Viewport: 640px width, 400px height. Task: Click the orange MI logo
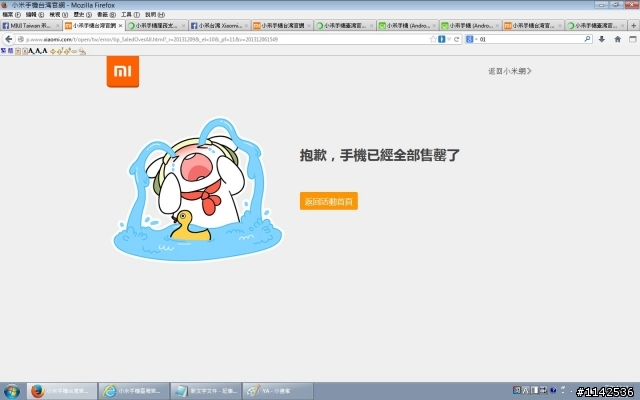pos(123,71)
